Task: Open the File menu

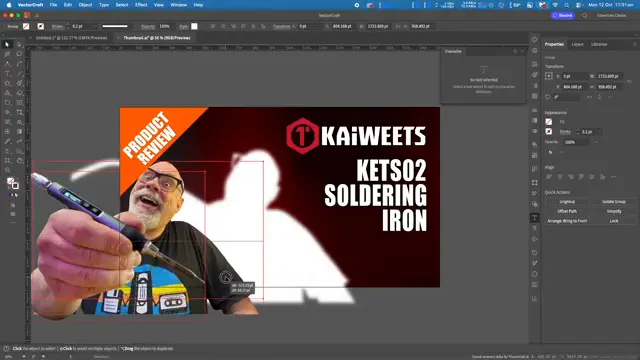Action: click(x=53, y=5)
